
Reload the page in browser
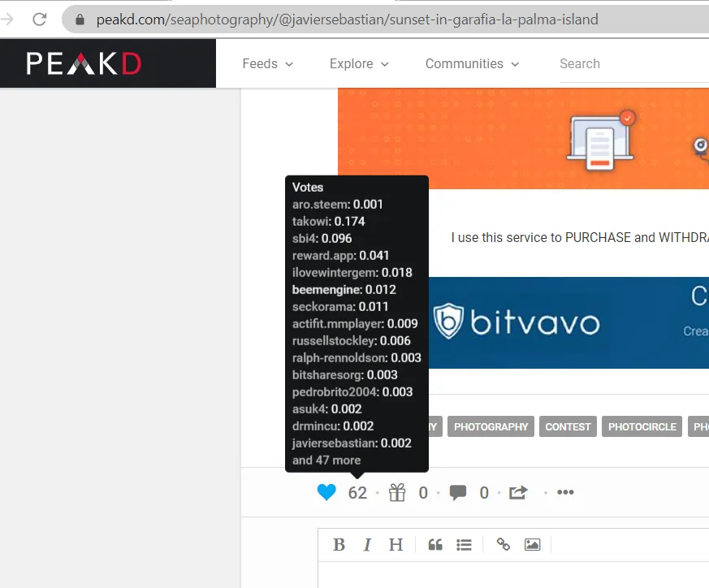click(x=40, y=19)
